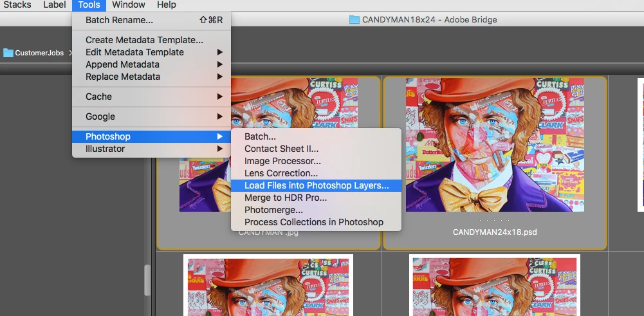644x316 pixels.
Task: Click Load Files into Photoshop Layers
Action: (x=317, y=186)
